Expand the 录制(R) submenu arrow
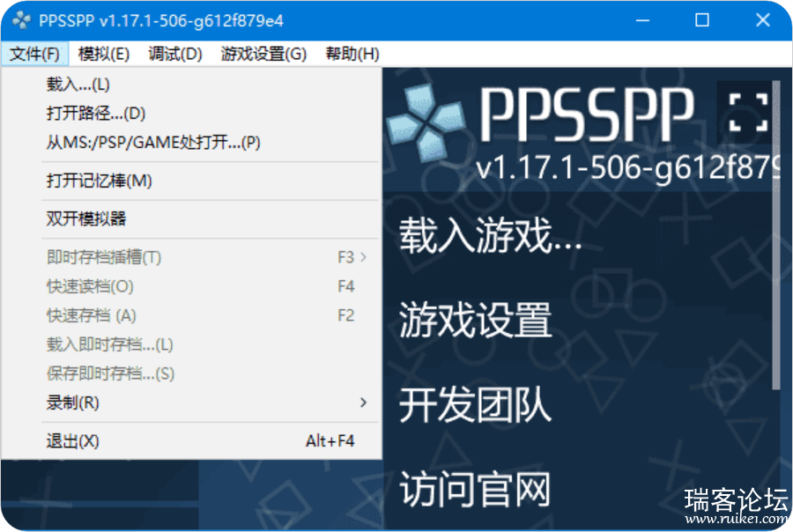 363,403
